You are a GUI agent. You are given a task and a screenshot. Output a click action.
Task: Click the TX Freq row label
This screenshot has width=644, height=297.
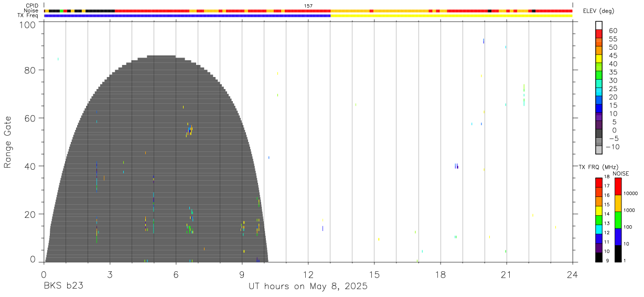[28, 15]
